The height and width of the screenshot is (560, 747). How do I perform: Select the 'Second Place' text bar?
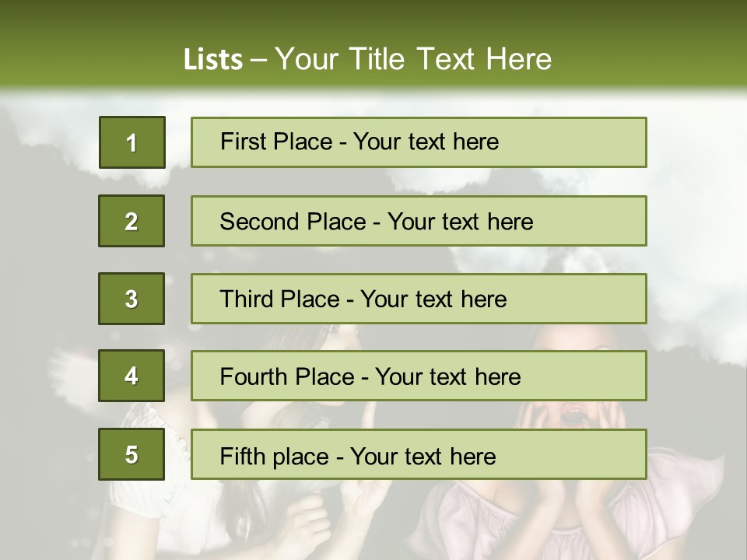pos(419,221)
